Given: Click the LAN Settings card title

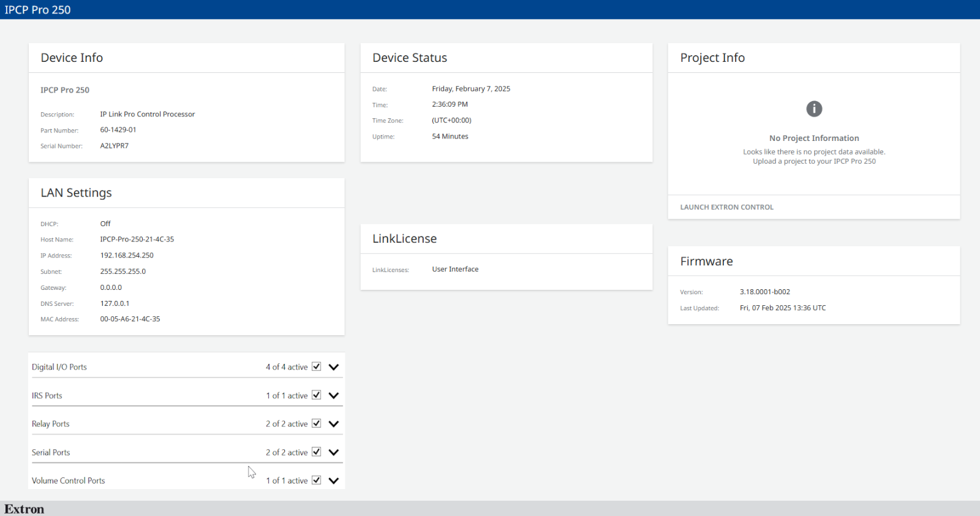Looking at the screenshot, I should pyautogui.click(x=77, y=193).
